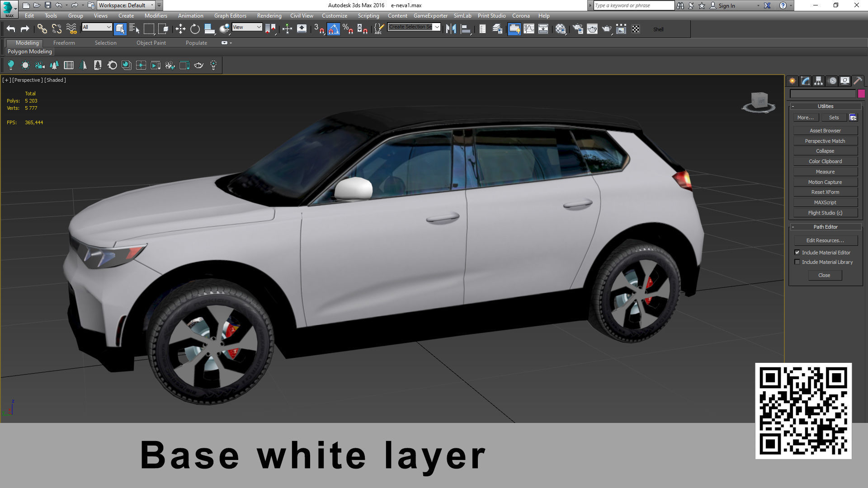Select the Rotate tool
Viewport: 868px width, 488px height.
195,29
